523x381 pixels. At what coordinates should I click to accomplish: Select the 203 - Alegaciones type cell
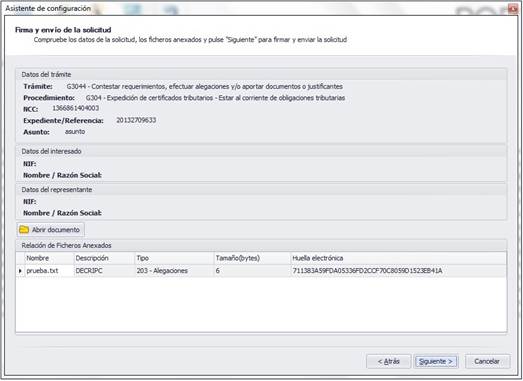[174, 271]
